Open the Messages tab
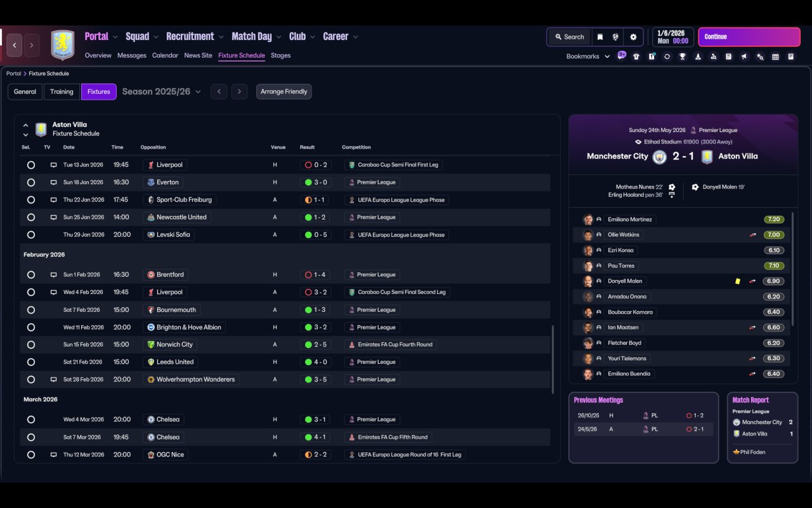Viewport: 812px width, 508px height. tap(132, 55)
